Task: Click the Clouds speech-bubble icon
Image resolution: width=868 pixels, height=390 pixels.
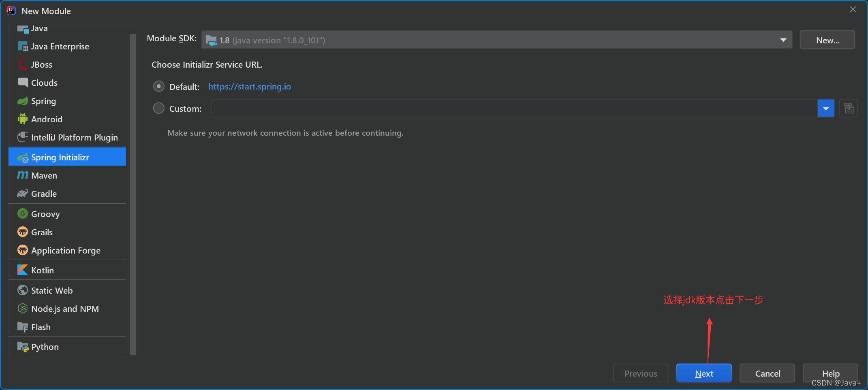Action: tap(23, 83)
